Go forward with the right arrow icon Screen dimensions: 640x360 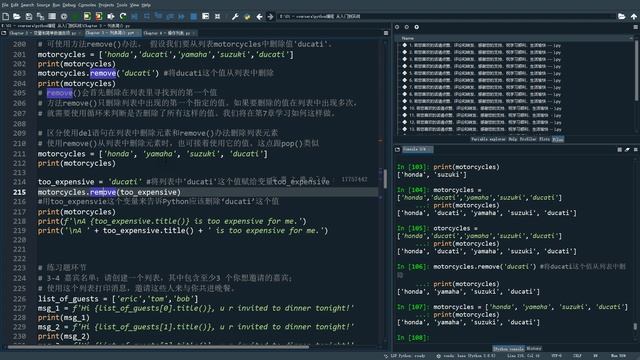[x=270, y=16]
